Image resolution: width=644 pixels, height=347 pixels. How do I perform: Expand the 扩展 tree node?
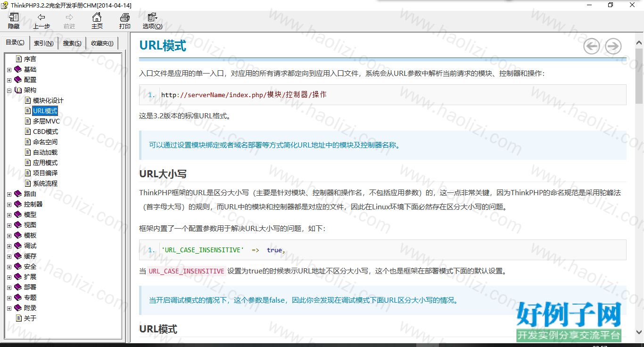pos(9,277)
